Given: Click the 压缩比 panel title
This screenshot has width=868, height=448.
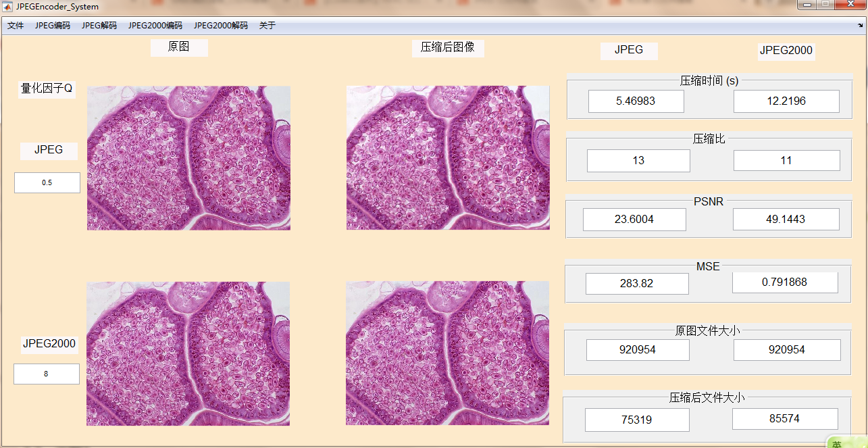Looking at the screenshot, I should tap(709, 139).
